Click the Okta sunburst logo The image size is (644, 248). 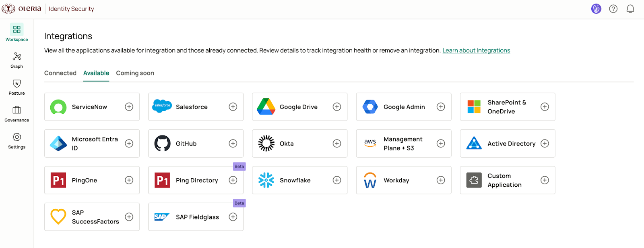[x=266, y=143]
